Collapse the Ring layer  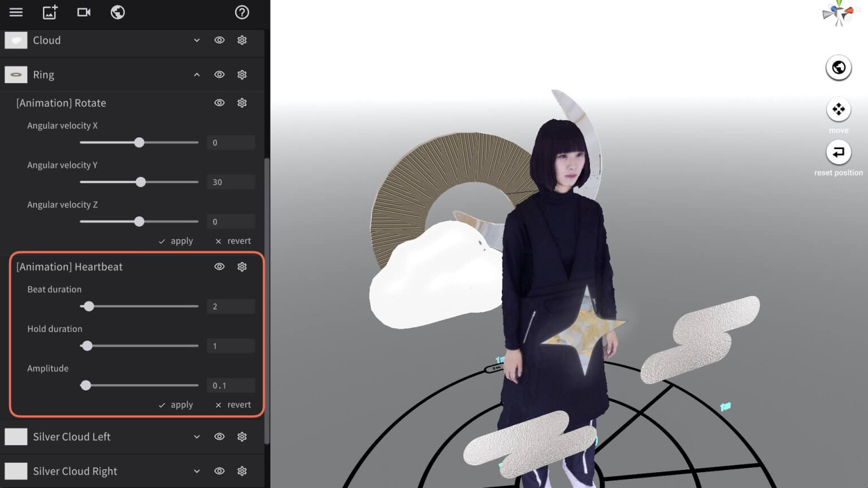[x=197, y=74]
